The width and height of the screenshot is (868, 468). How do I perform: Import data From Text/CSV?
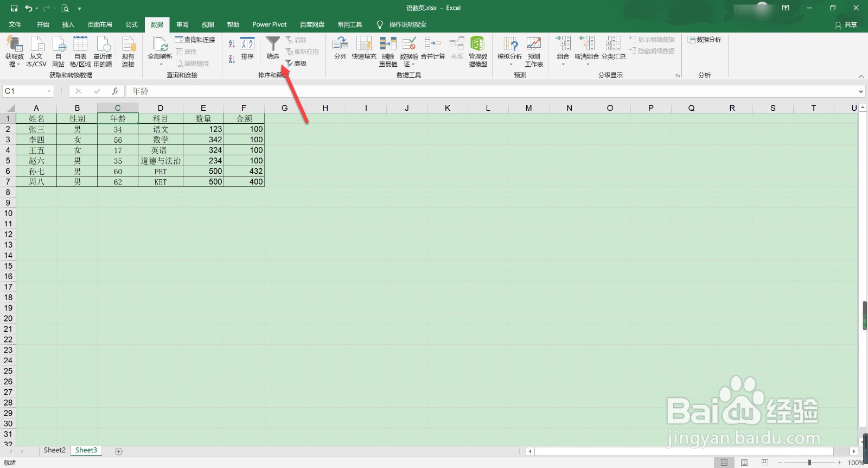[x=36, y=52]
